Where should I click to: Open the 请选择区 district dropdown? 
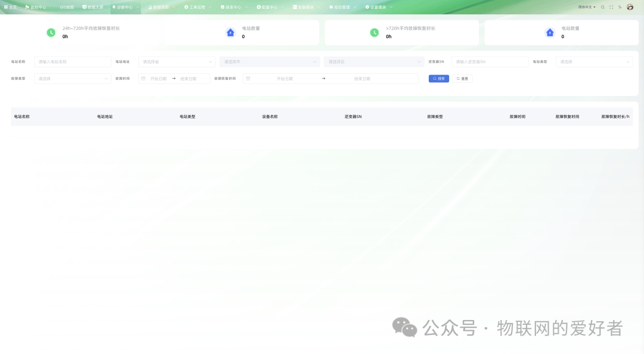click(374, 61)
